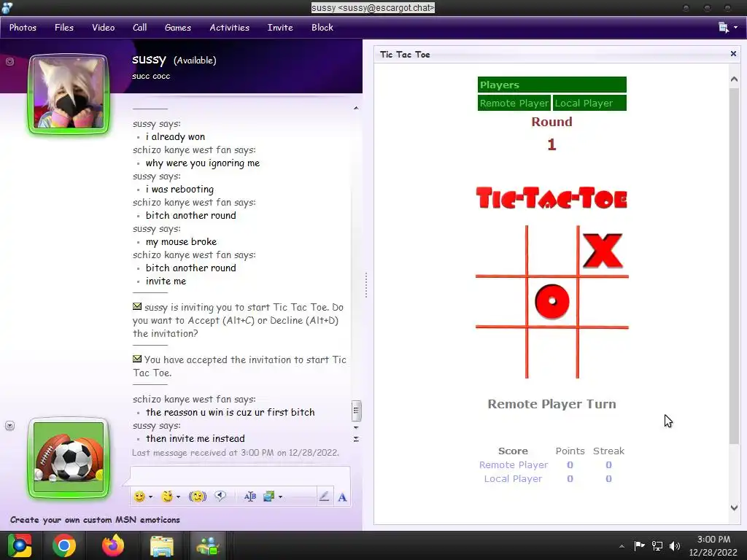Open the Video menu
This screenshot has height=560, width=747.
click(104, 28)
